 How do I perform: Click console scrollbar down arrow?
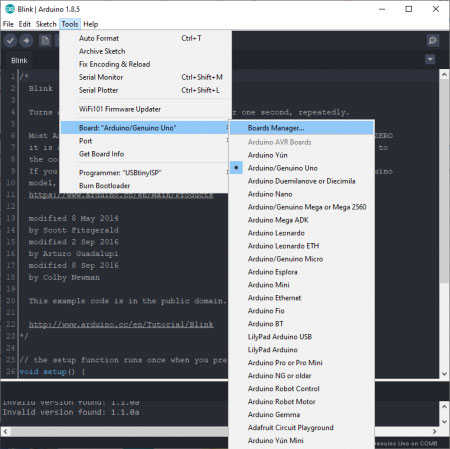pyautogui.click(x=444, y=421)
